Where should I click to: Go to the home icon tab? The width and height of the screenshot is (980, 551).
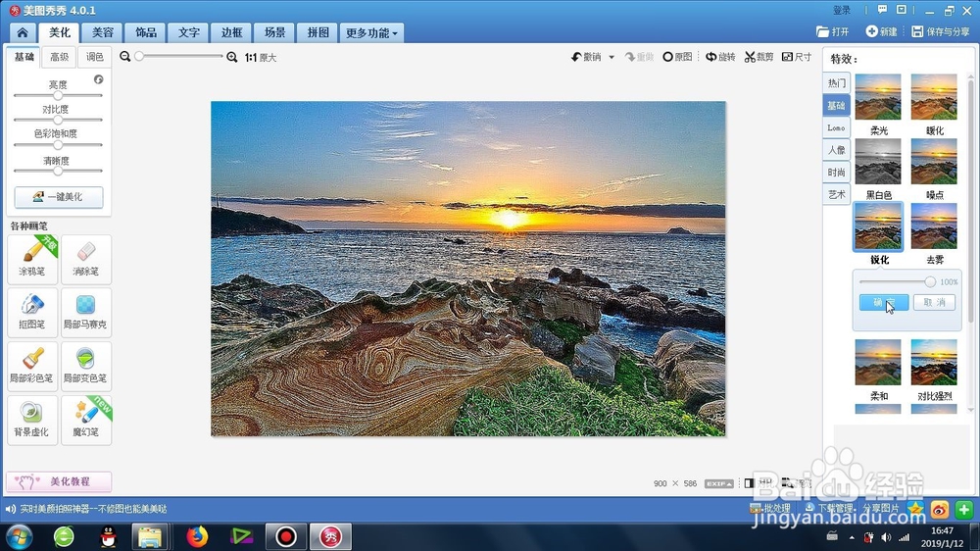[x=23, y=32]
